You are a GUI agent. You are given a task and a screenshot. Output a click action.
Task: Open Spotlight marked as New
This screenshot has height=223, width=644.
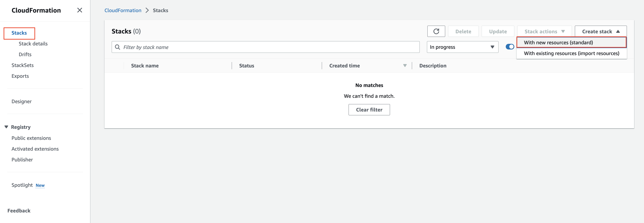pos(22,185)
